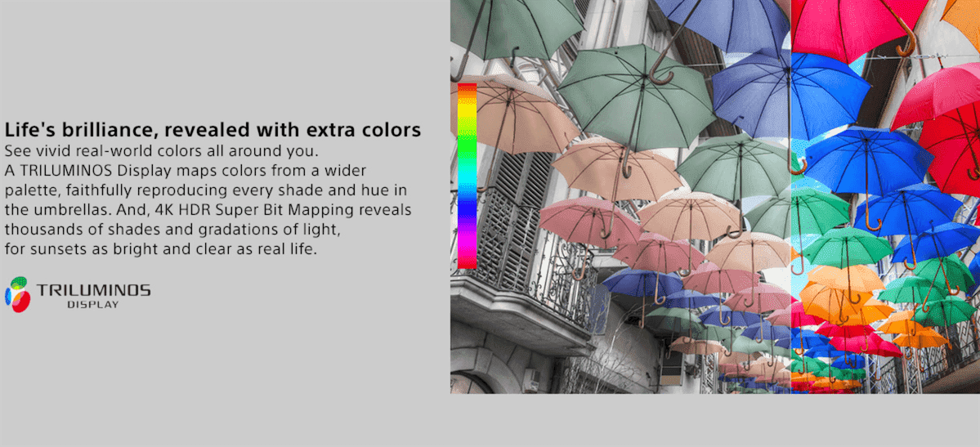Click the line "thousands of shades and gradations of light,"

pyautogui.click(x=172, y=229)
